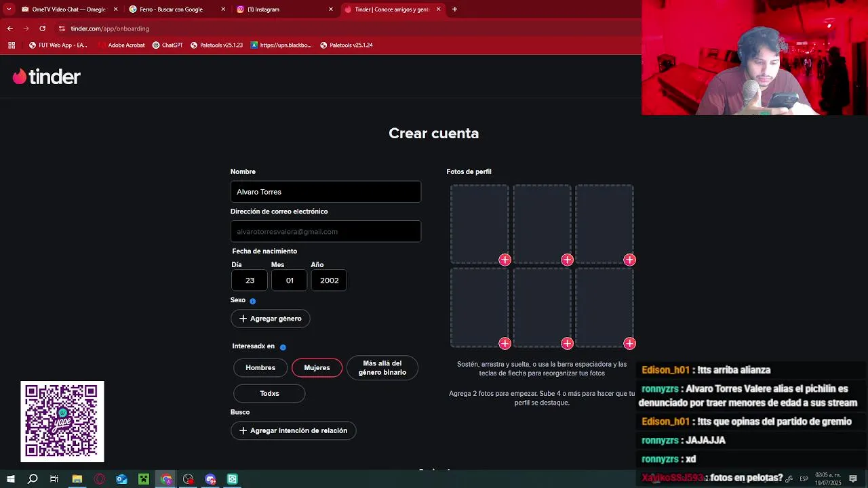The height and width of the screenshot is (488, 868).
Task: Add photo to middle bottom-row profile slot
Action: click(x=567, y=344)
